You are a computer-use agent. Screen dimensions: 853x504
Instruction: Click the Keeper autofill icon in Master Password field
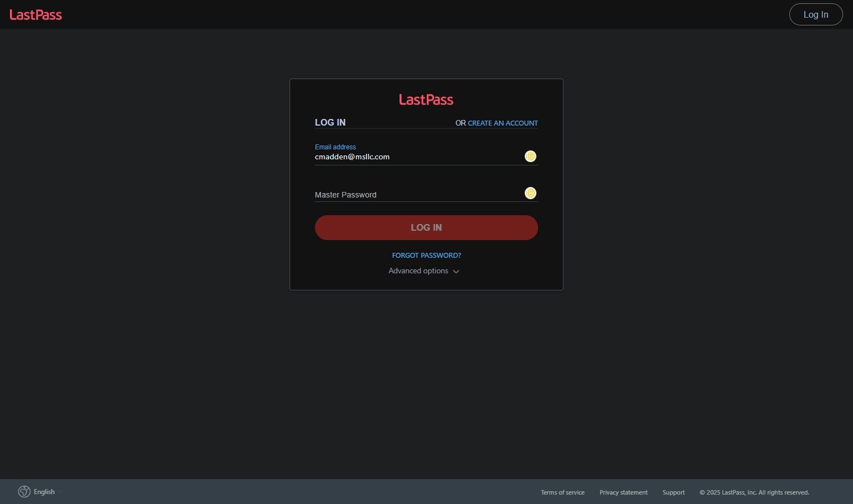point(530,193)
